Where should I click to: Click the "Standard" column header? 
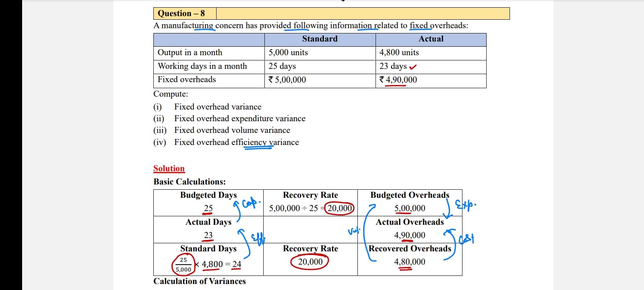point(320,39)
